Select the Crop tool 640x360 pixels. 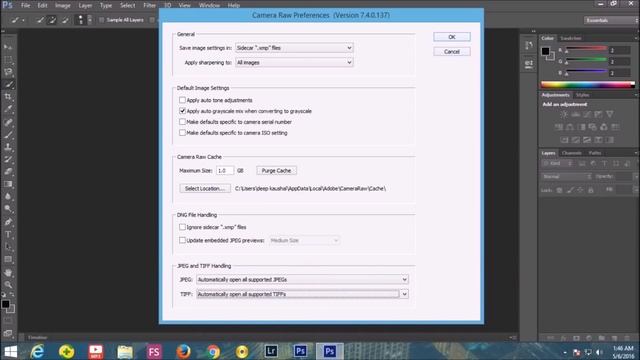pos(8,97)
